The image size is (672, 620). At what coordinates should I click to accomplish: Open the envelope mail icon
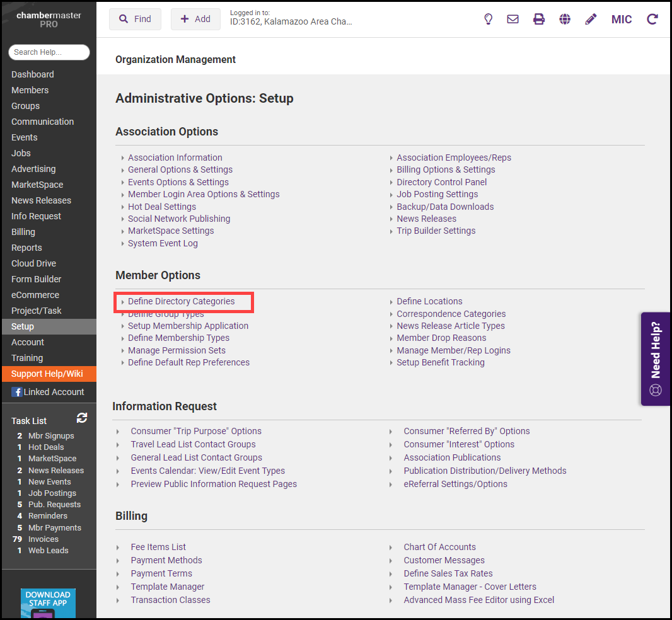pyautogui.click(x=513, y=19)
